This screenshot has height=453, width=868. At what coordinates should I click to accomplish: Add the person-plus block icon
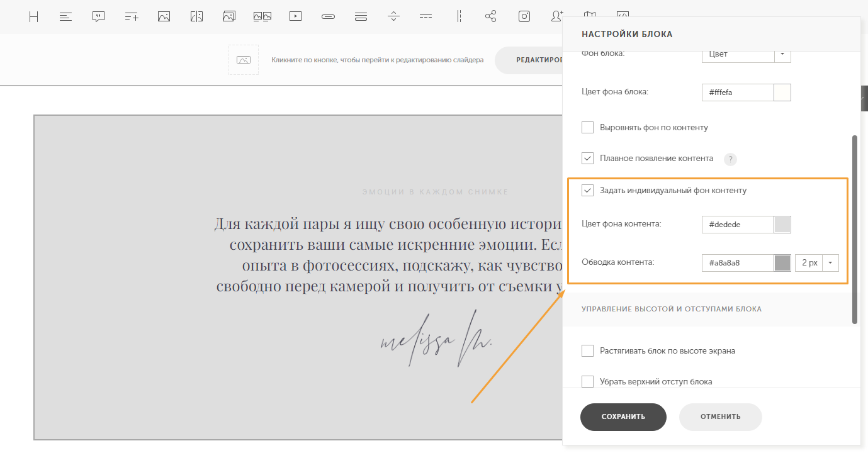point(557,16)
